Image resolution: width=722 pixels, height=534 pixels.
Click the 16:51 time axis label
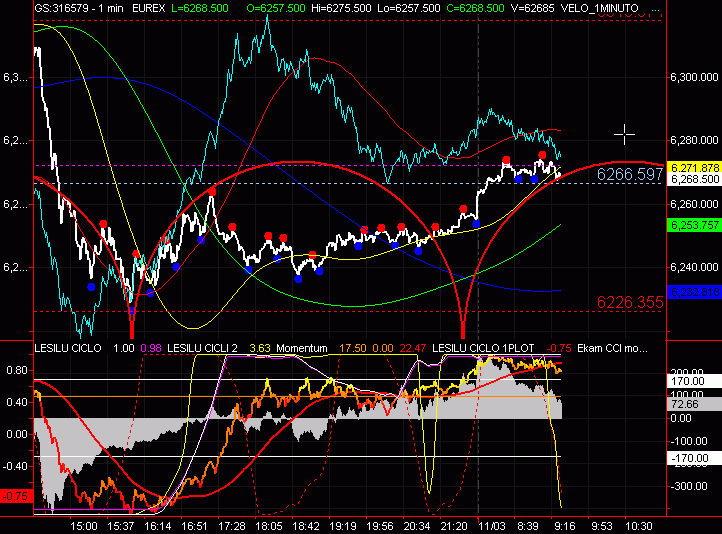[194, 526]
